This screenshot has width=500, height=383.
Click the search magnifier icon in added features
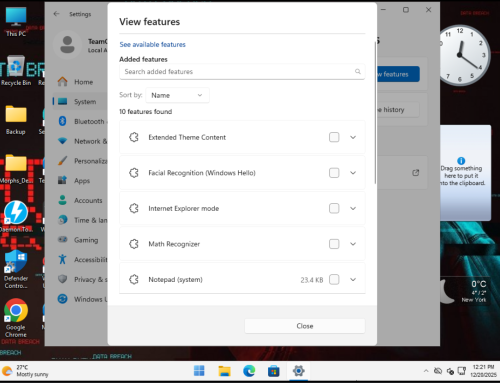pos(358,71)
